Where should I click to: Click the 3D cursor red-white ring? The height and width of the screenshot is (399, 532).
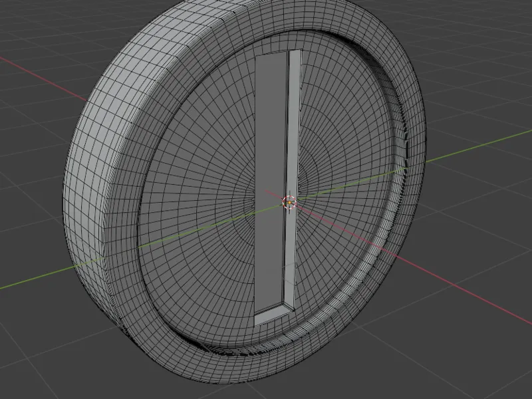click(289, 203)
